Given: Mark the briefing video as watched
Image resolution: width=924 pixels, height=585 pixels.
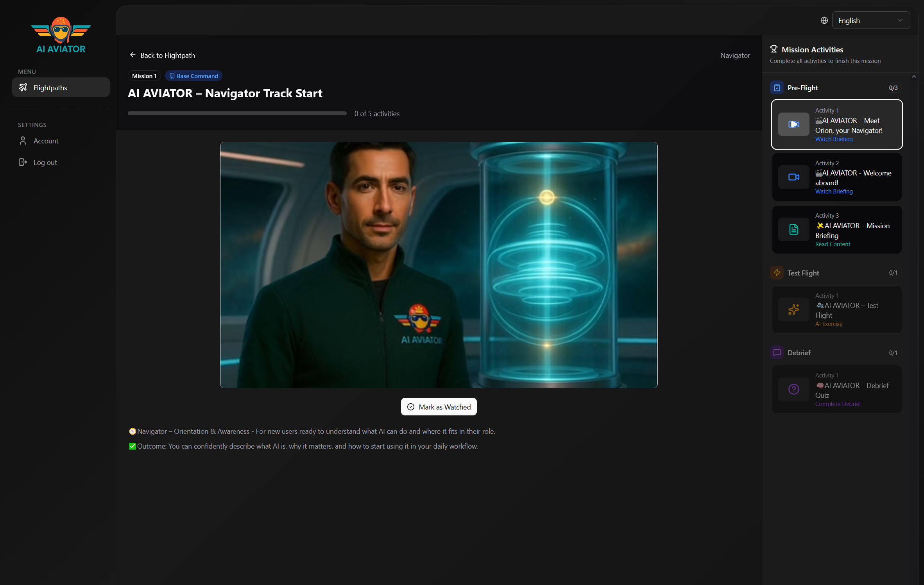Looking at the screenshot, I should [x=439, y=407].
